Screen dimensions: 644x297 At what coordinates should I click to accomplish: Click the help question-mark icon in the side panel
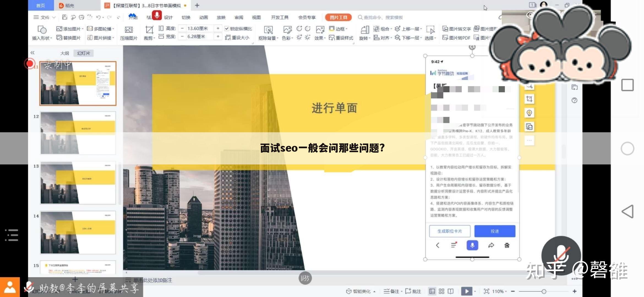[574, 100]
